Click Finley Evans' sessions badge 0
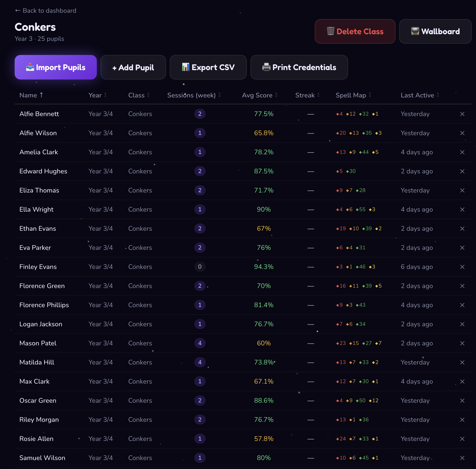This screenshot has width=476, height=469. click(200, 267)
